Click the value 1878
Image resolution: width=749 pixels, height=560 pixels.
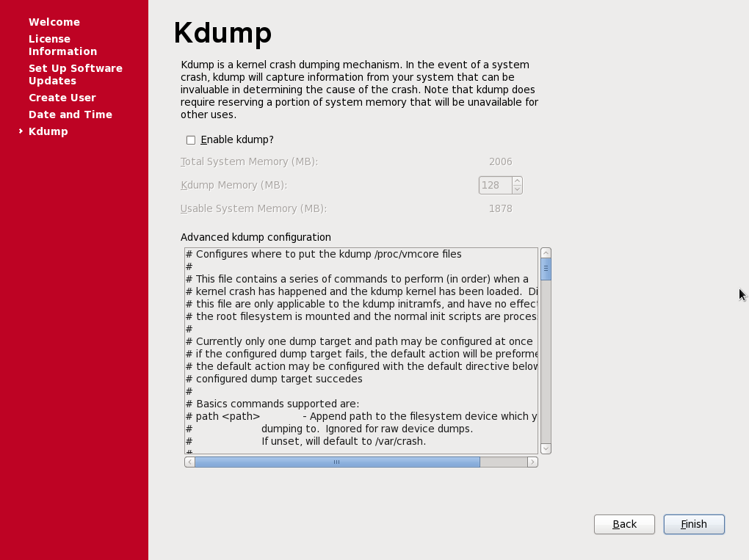coord(500,208)
